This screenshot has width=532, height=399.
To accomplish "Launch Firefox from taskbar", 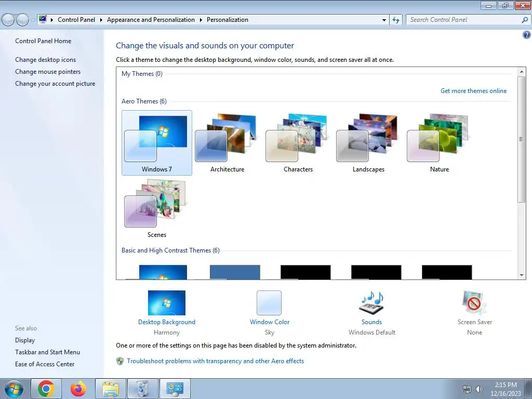I will [78, 389].
